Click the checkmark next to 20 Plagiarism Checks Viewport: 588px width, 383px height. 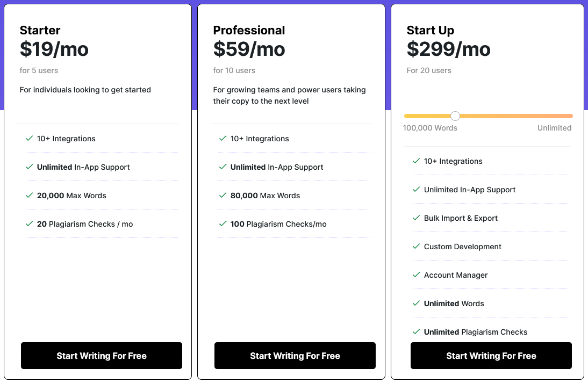[x=30, y=224]
